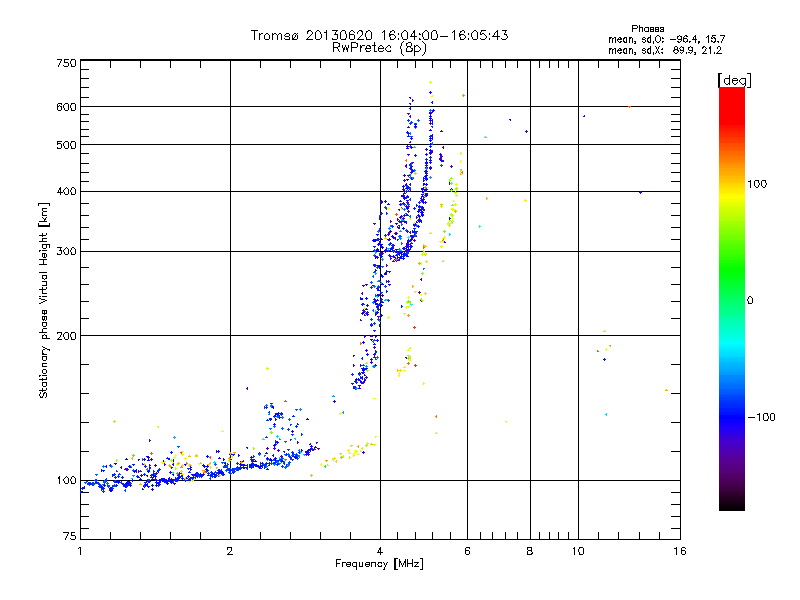Click the y-axis tick label '75'

(70, 536)
